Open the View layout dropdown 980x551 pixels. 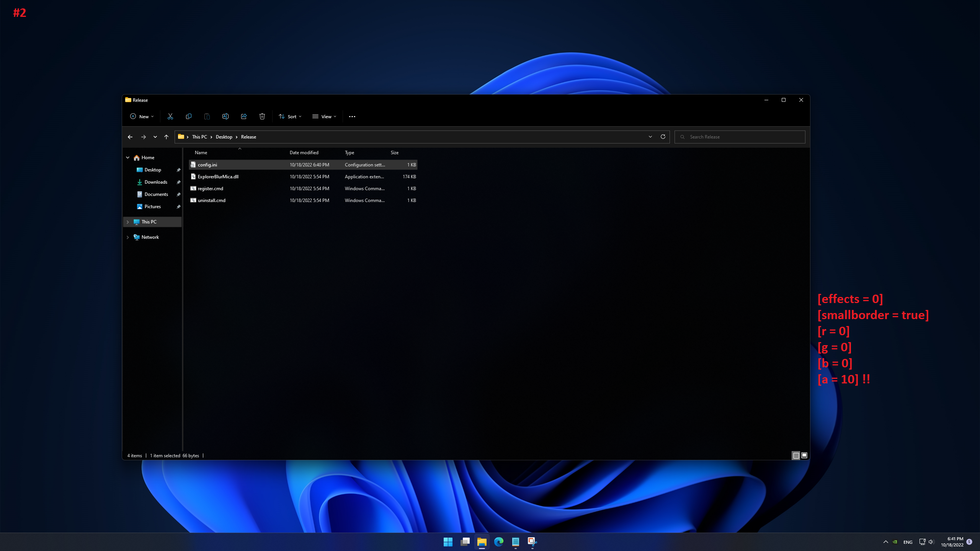point(324,116)
